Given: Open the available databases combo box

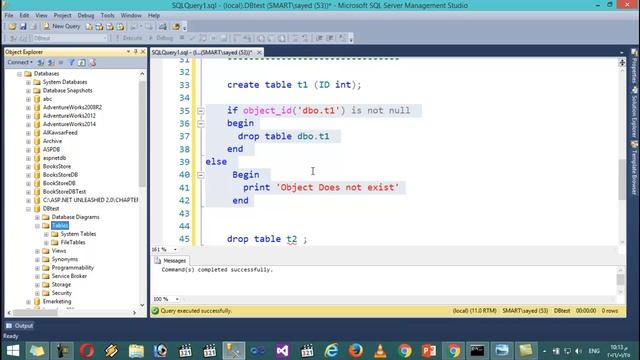Looking at the screenshot, I should point(70,38).
